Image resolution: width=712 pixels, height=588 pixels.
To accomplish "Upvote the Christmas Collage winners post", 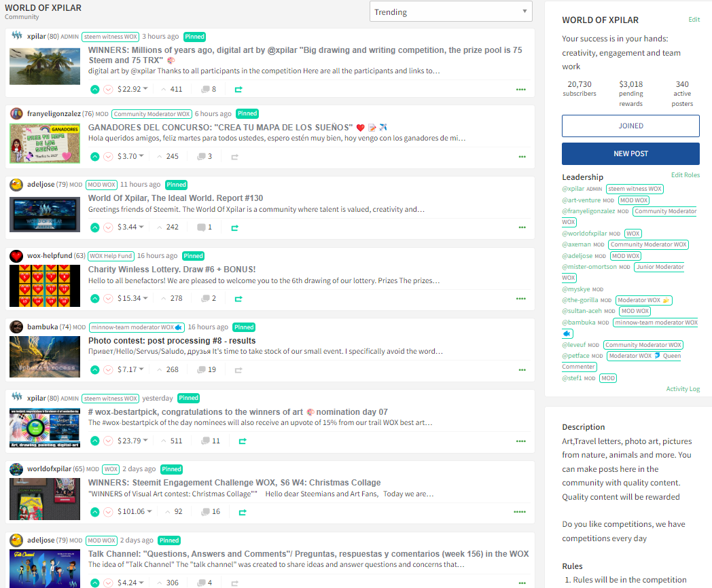I will point(94,512).
